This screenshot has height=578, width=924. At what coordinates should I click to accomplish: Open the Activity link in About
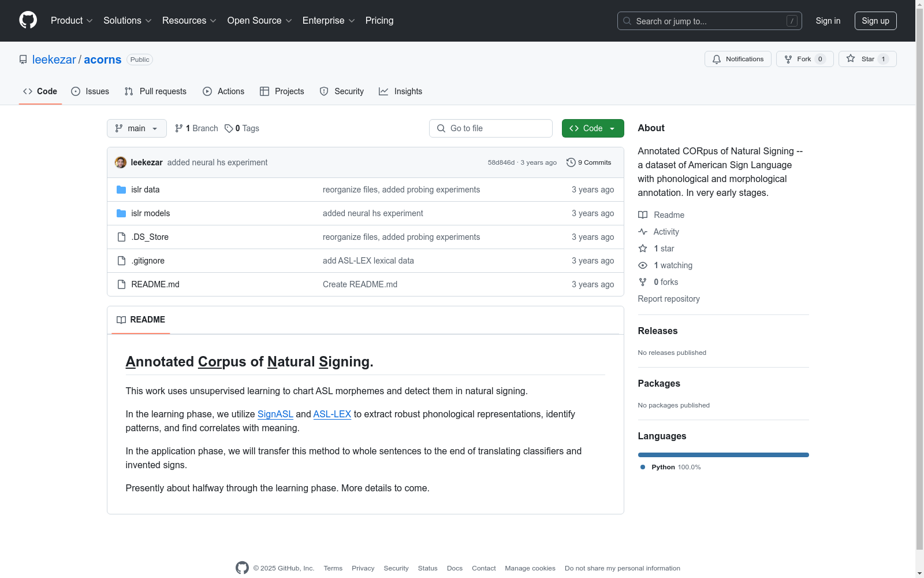(x=658, y=232)
